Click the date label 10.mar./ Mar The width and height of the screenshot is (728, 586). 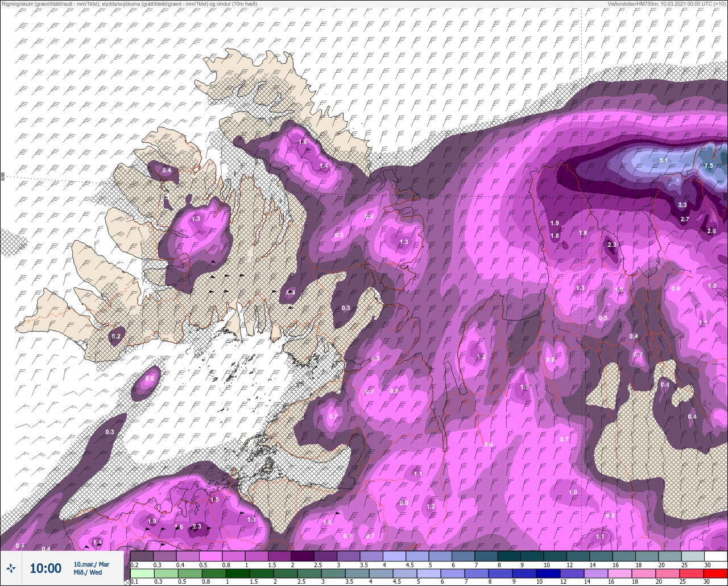click(x=91, y=564)
